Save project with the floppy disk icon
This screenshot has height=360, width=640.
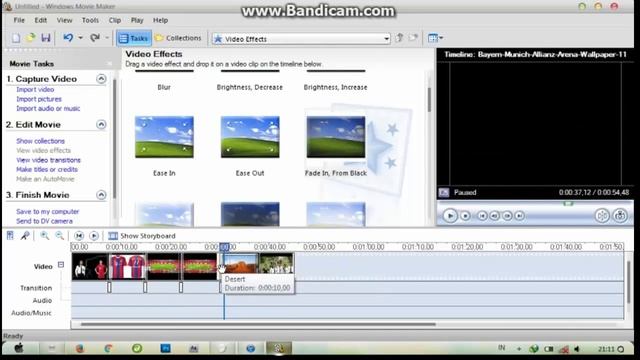(46, 38)
